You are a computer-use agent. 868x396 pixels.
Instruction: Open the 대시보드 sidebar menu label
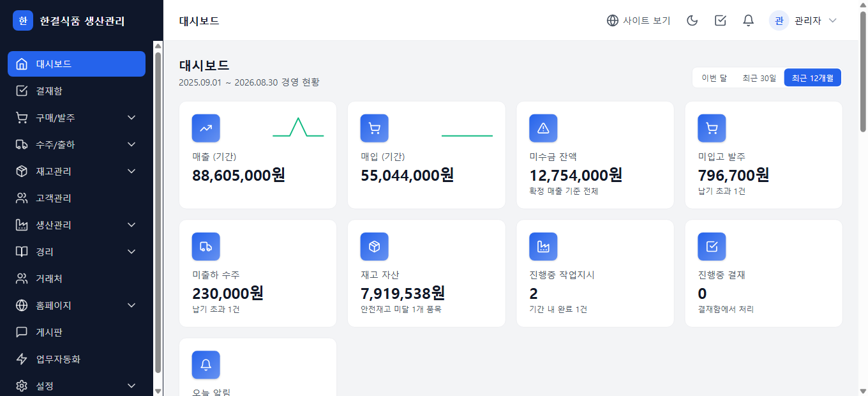(54, 64)
